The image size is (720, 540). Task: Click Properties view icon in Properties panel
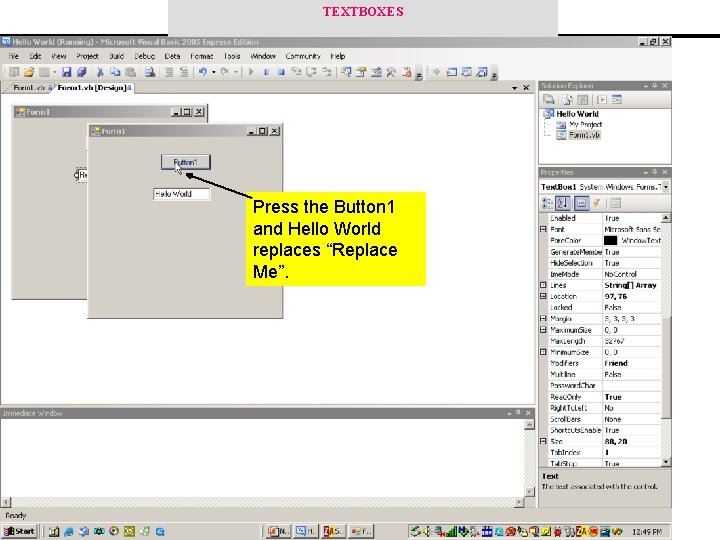[581, 203]
